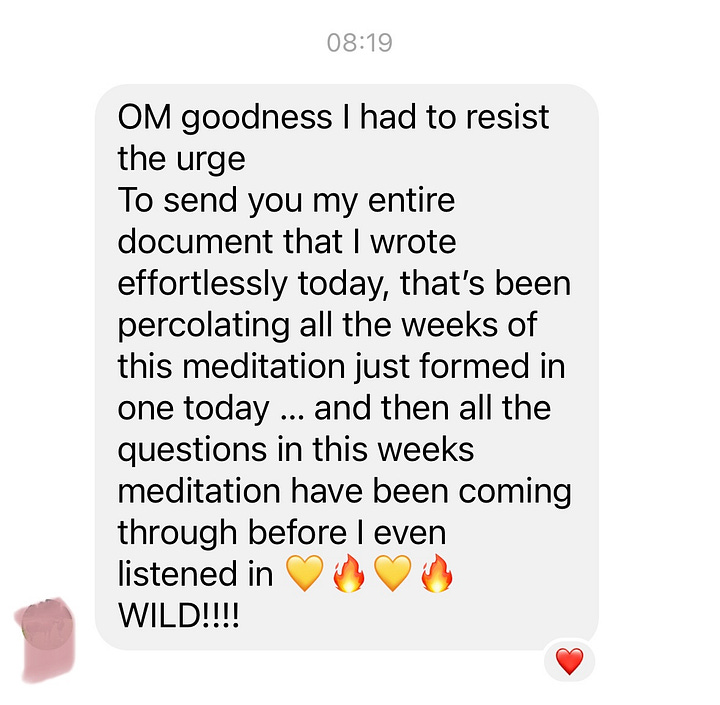Click the text listened in
Image resolution: width=720 pixels, height=705 pixels.
coord(196,574)
